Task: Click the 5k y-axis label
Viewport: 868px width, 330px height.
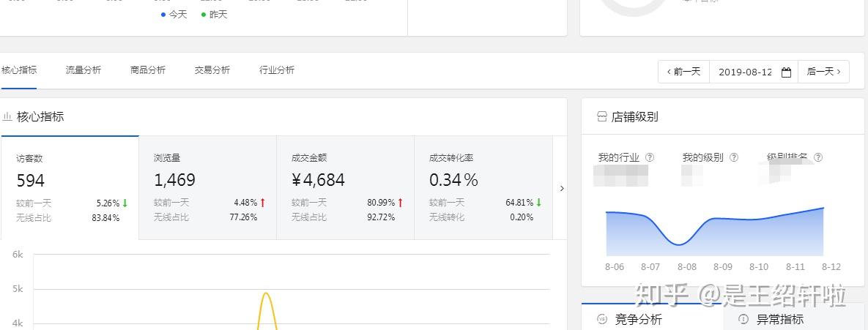Action: 18,289
